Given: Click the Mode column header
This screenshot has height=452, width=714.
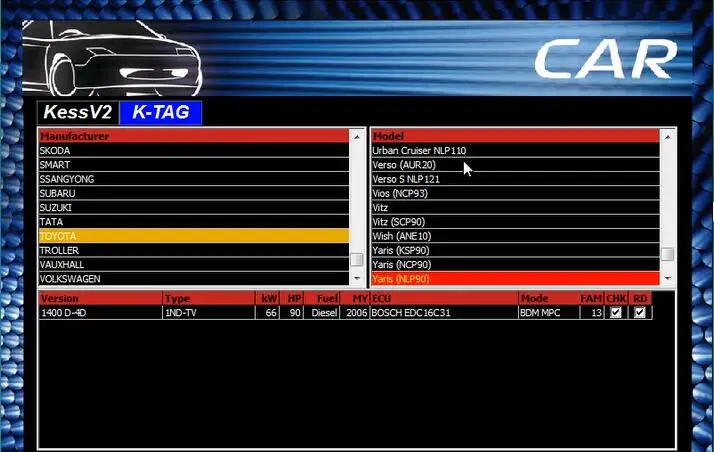Looking at the screenshot, I should click(549, 299).
